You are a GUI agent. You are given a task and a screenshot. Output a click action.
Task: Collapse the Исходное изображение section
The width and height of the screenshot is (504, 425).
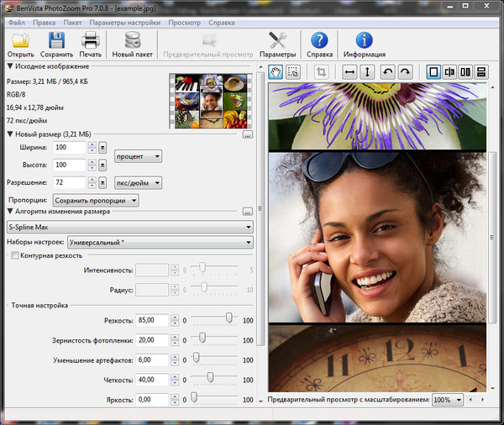click(x=10, y=66)
